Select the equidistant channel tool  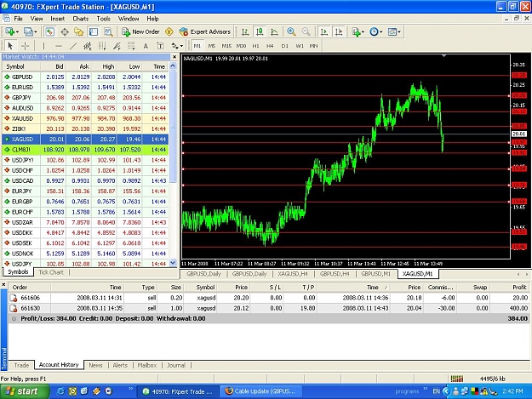(88, 46)
